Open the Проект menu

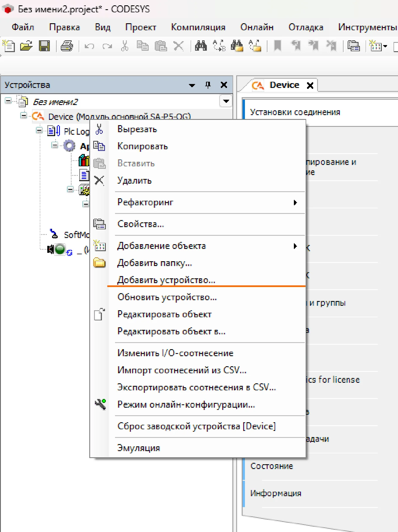[141, 27]
